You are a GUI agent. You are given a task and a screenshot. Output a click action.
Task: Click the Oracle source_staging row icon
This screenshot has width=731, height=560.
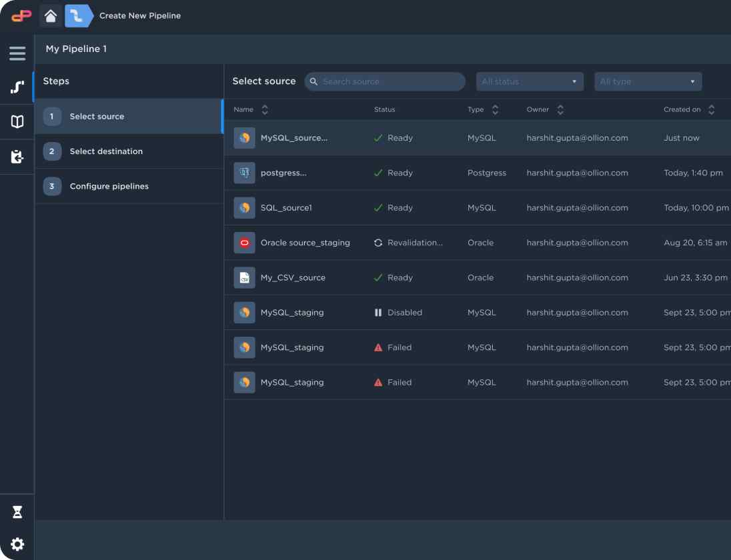pos(244,243)
